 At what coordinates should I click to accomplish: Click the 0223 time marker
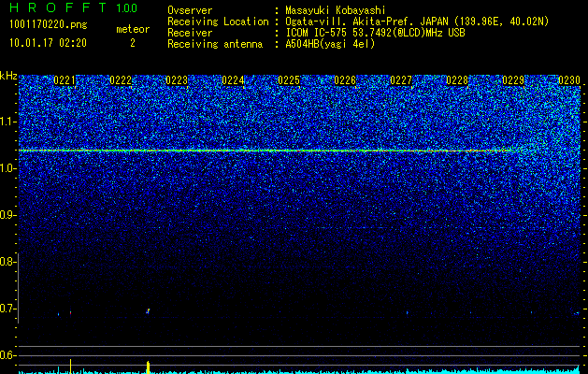point(177,80)
